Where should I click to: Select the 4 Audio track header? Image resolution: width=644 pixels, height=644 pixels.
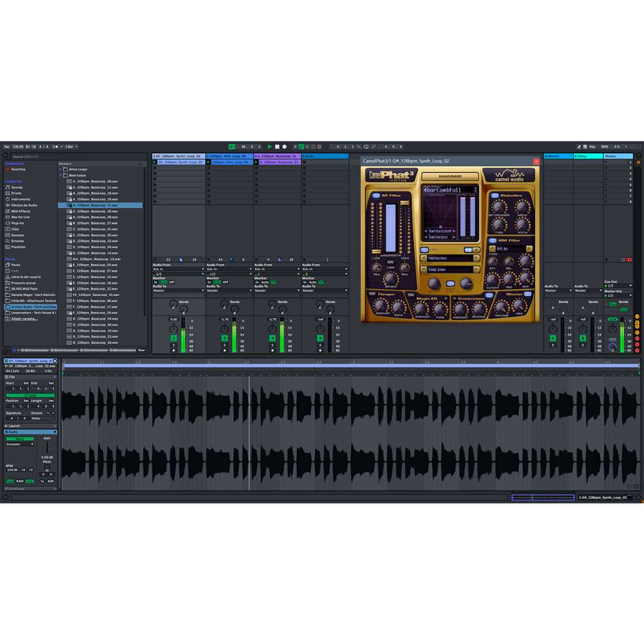(x=325, y=156)
